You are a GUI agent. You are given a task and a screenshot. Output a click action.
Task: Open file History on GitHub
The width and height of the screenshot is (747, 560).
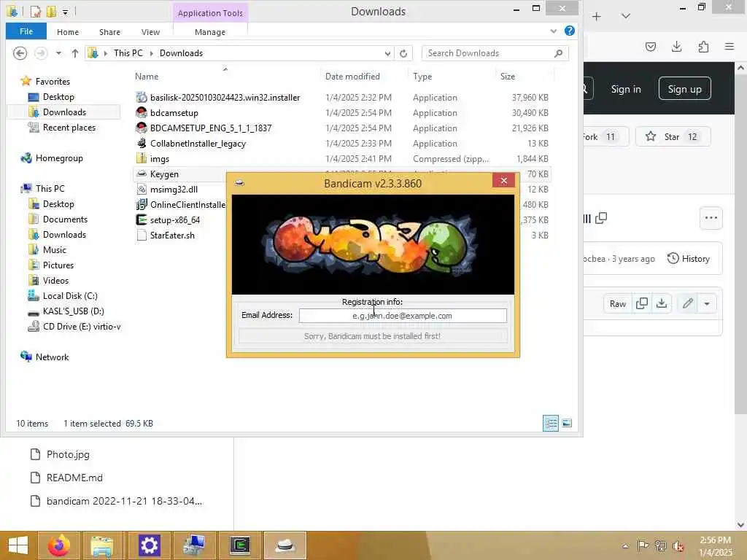[689, 259]
